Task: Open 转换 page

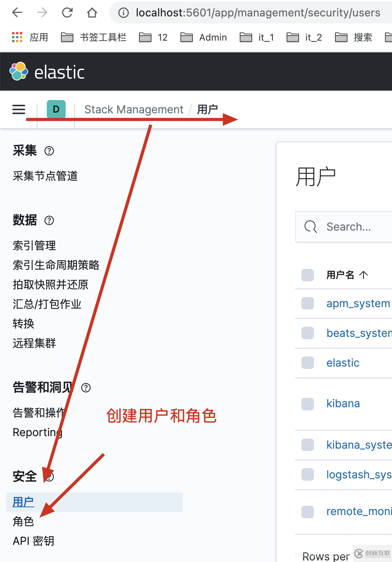Action: [x=23, y=324]
